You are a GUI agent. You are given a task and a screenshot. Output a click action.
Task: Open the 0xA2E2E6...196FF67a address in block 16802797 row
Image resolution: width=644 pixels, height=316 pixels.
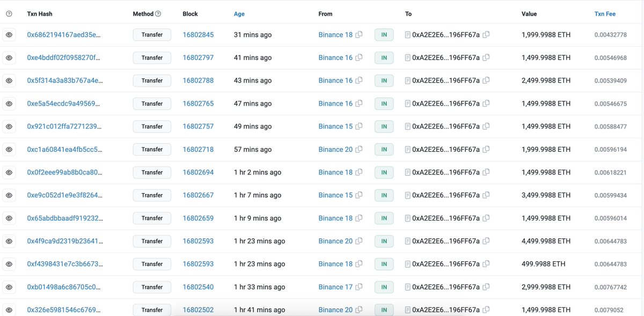[x=446, y=58]
